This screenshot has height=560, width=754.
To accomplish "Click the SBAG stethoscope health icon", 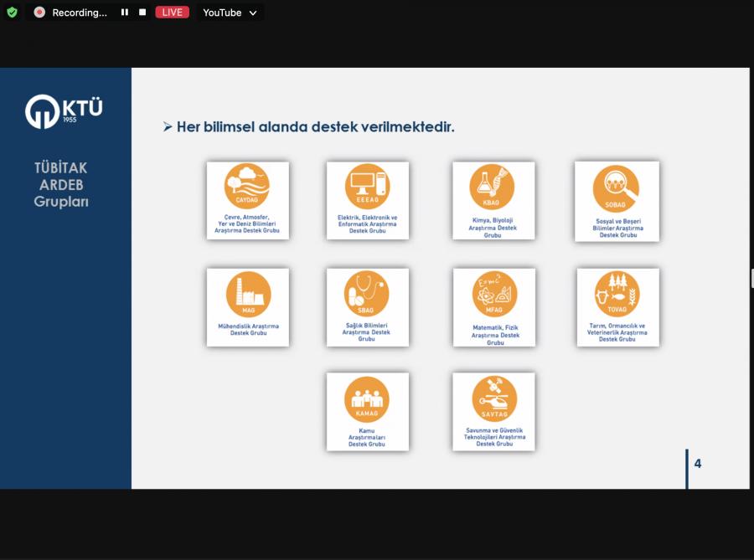I will [366, 294].
